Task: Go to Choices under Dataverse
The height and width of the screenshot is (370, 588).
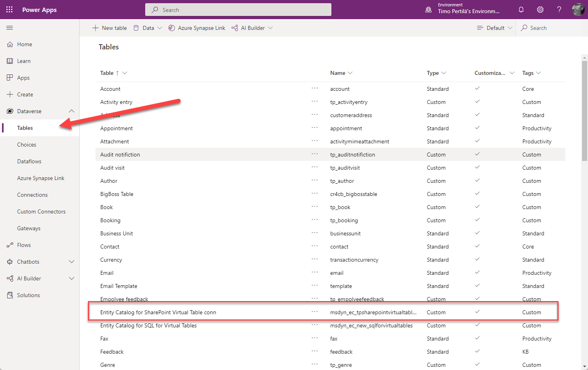Action: pos(27,145)
